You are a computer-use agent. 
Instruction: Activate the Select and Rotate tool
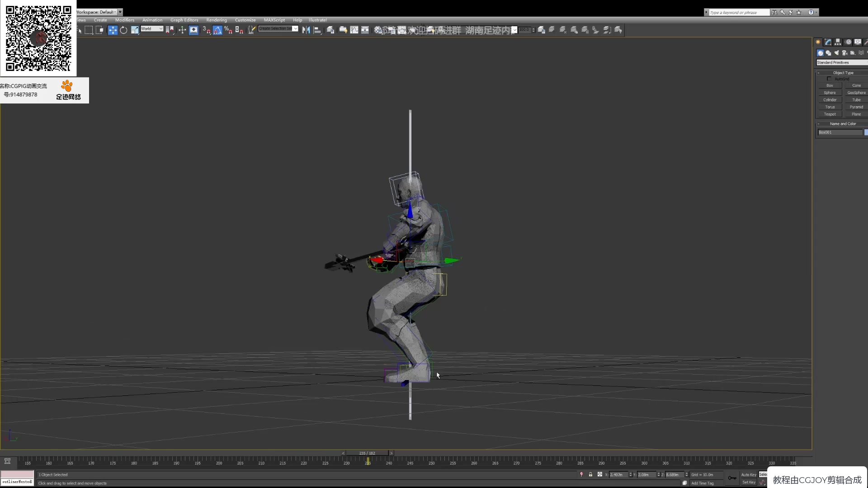(x=123, y=30)
